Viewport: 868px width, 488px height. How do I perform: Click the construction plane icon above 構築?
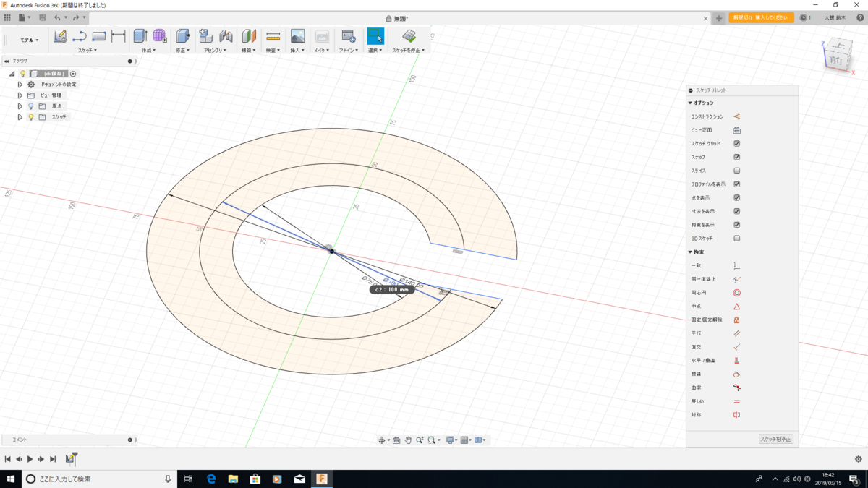tap(250, 36)
